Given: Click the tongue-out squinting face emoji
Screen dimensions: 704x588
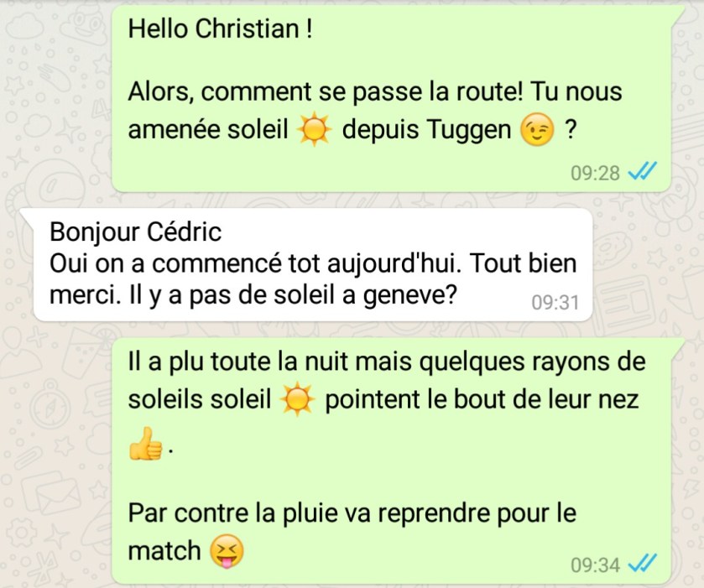Looking at the screenshot, I should point(227,551).
